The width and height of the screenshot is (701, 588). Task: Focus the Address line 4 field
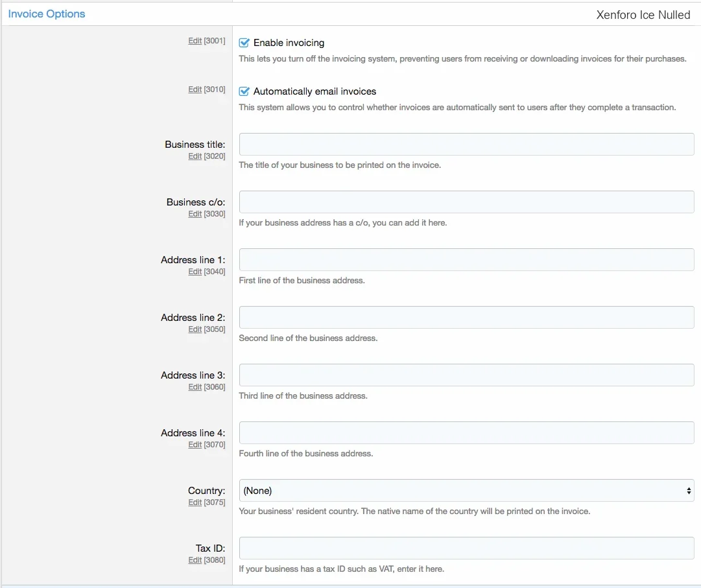click(x=466, y=433)
